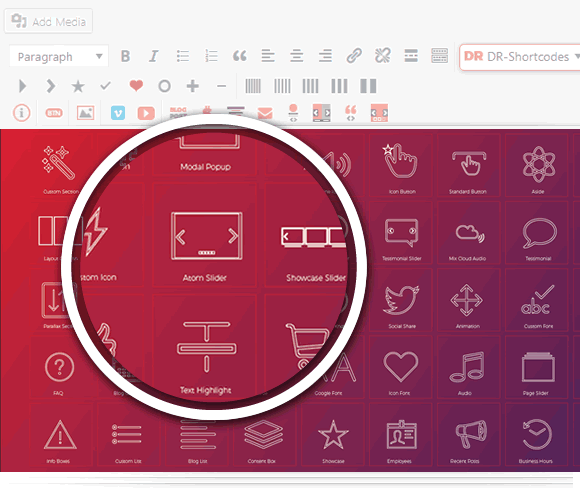Choose the Social Share Twitter tile
This screenshot has width=580, height=489.
click(401, 300)
